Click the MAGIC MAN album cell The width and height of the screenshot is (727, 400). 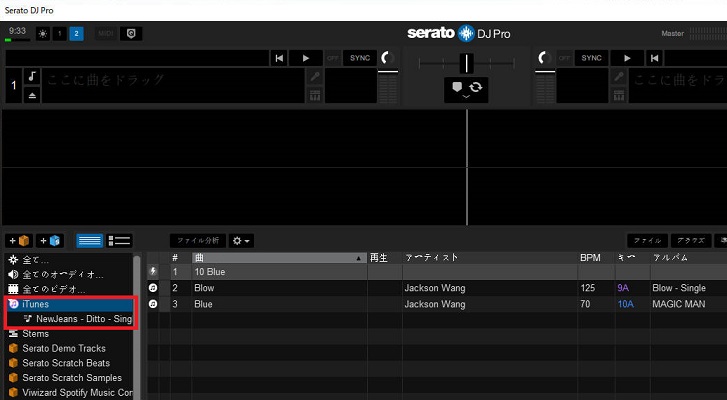(678, 304)
